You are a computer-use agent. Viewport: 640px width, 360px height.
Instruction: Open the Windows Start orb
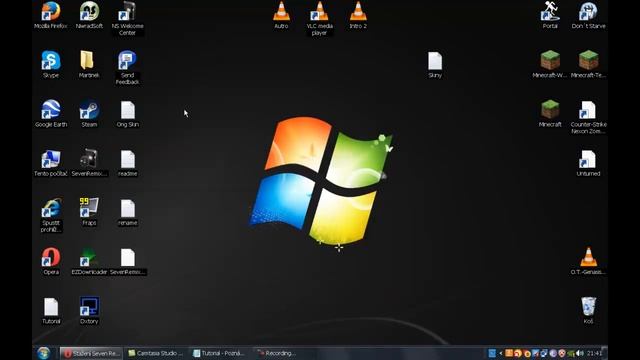44,353
